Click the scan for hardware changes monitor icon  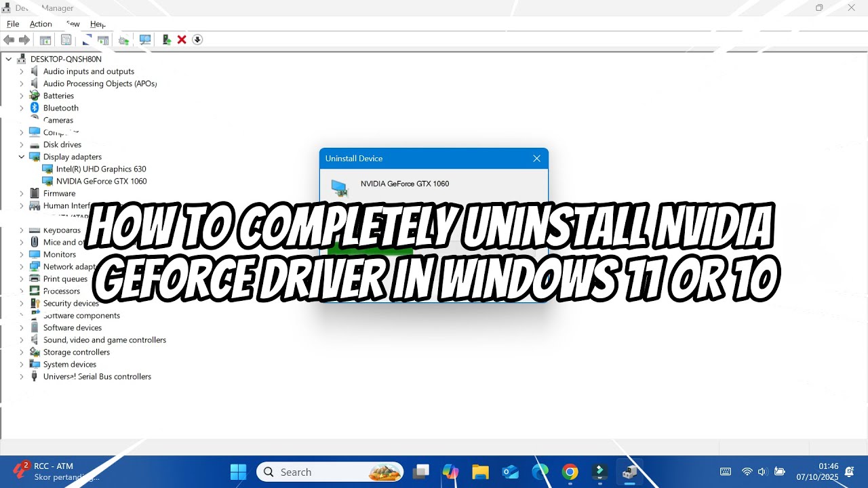coord(145,40)
